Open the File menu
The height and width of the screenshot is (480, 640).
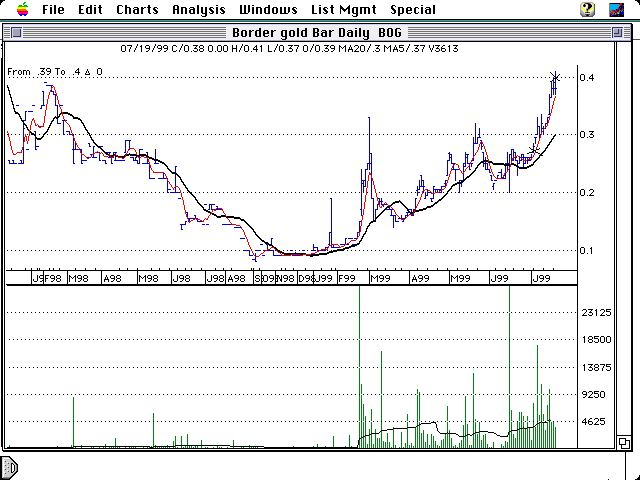(54, 9)
